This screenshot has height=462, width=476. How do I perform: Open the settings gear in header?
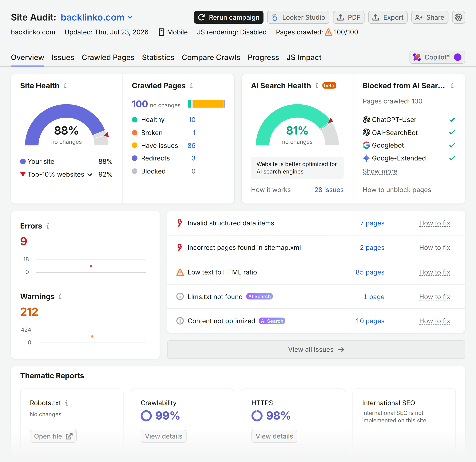(458, 17)
